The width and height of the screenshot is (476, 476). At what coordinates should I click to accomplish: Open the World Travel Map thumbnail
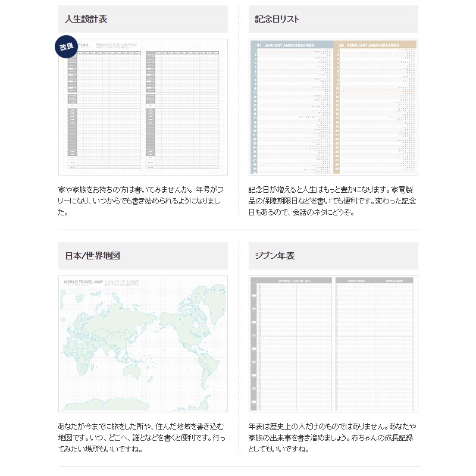point(143,344)
